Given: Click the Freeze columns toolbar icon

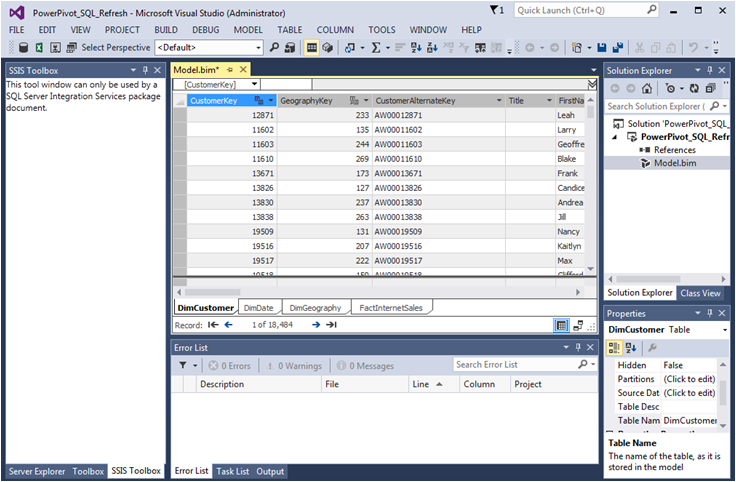Looking at the screenshot, I should pos(480,47).
